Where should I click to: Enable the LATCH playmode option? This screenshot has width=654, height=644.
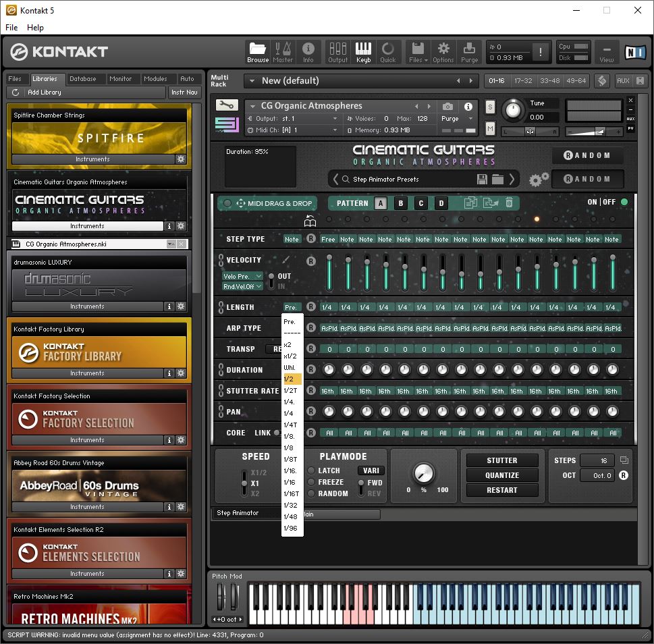coord(311,471)
